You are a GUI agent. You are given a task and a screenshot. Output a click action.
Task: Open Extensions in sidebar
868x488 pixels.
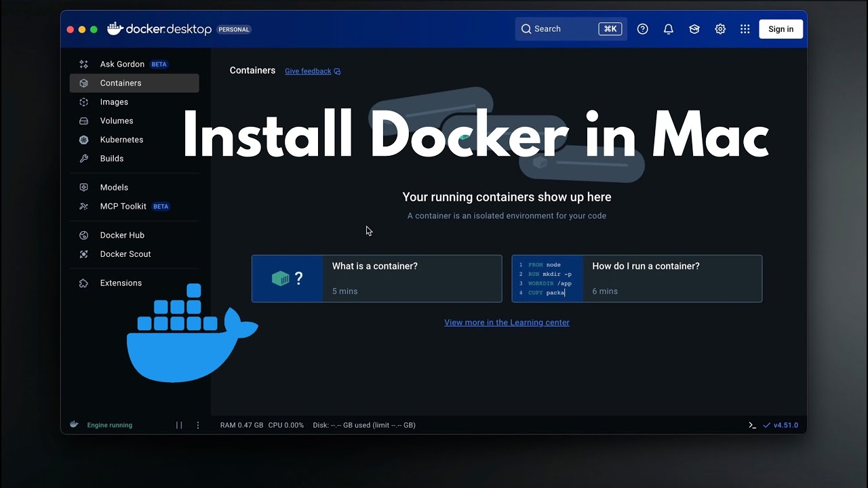click(134, 283)
